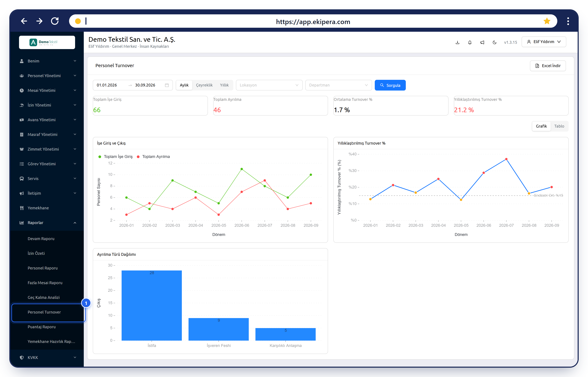Click the İstifa bar in chart

152,305
